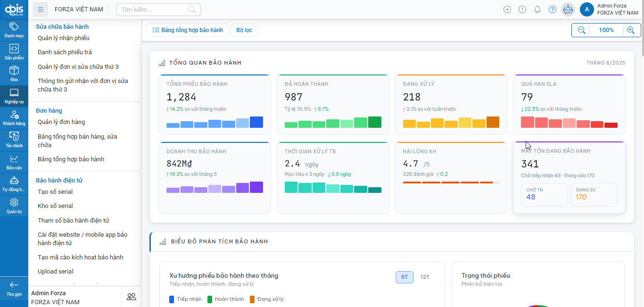Image resolution: width=644 pixels, height=307 pixels.
Task: Open the notifications bell icon
Action: coord(537,9)
